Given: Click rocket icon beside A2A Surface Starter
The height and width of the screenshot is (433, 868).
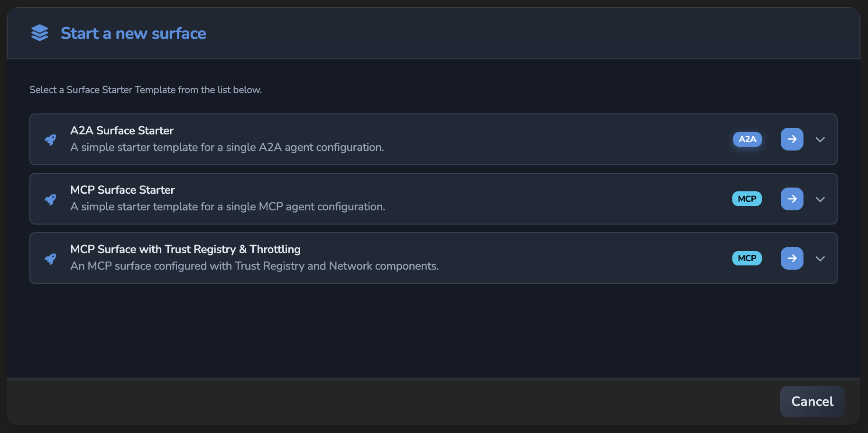Looking at the screenshot, I should pos(50,140).
